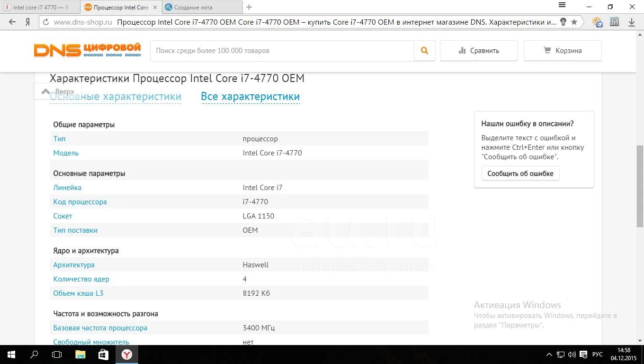Click the value 8192 Кб
The image size is (644, 364).
(256, 293)
